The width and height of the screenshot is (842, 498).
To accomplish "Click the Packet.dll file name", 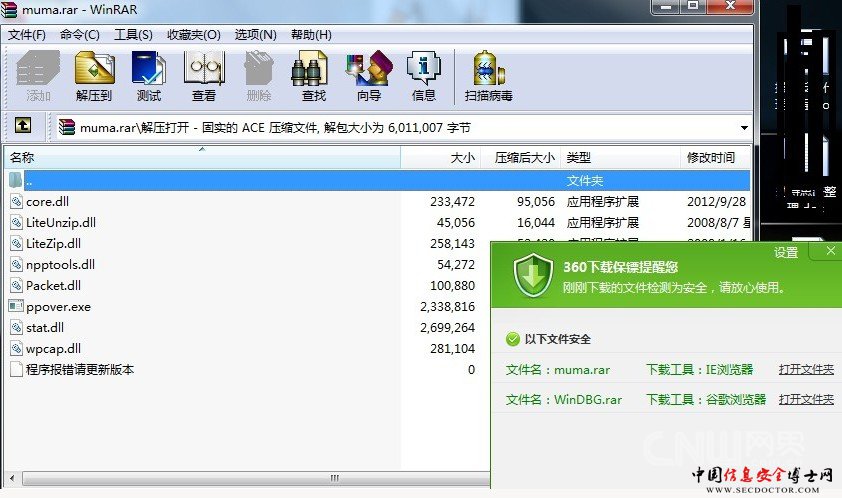I will click(54, 285).
